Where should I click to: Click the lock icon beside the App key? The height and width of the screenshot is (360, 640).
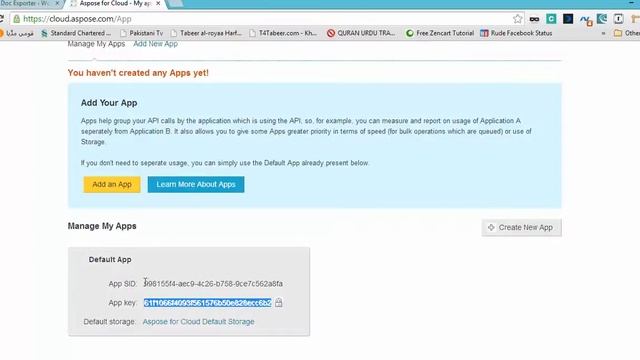(x=278, y=302)
